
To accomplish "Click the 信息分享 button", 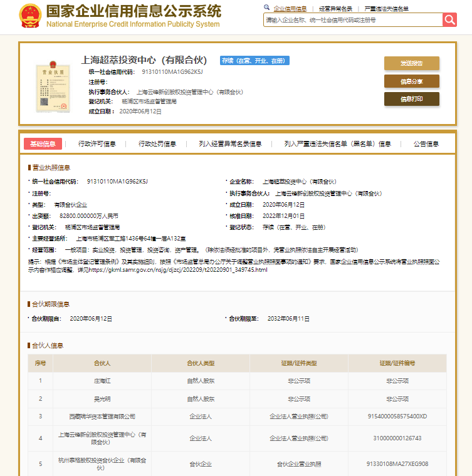I will point(412,81).
